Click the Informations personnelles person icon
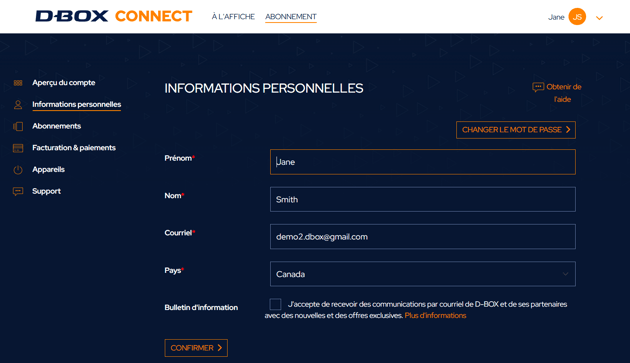630x363 pixels. 18,105
